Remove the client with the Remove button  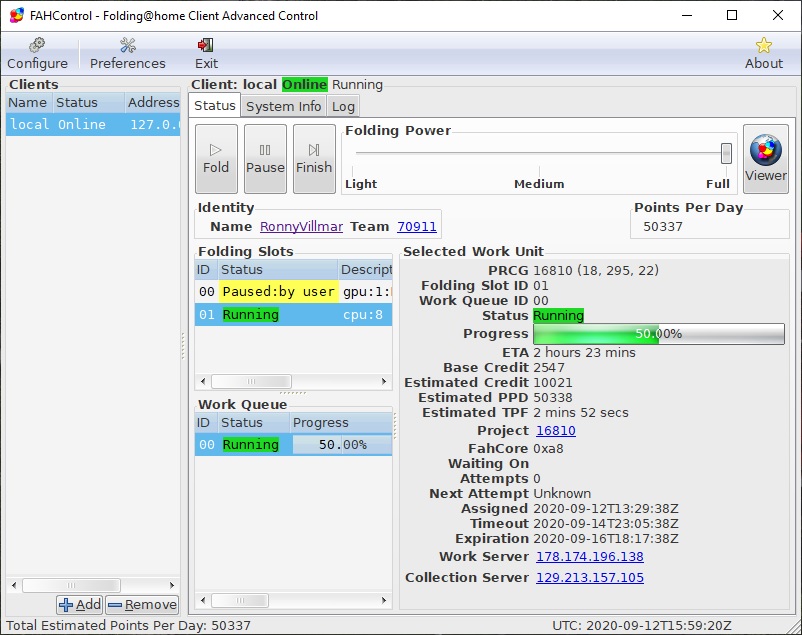coord(142,605)
